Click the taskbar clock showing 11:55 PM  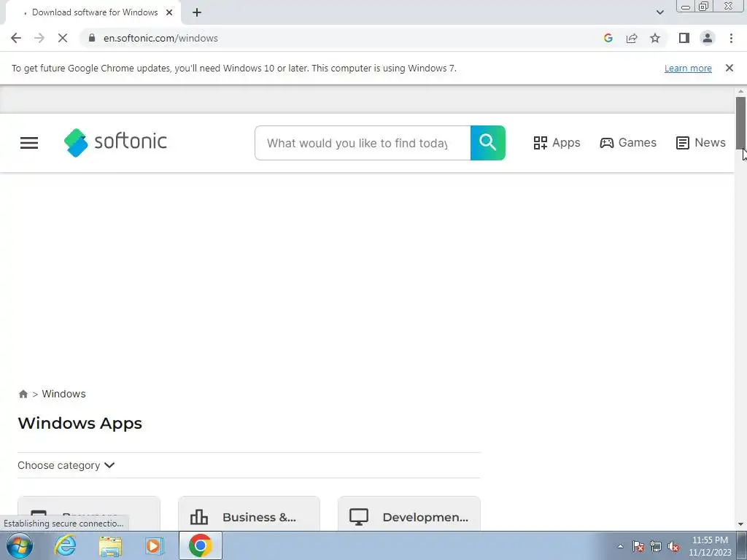pos(710,546)
